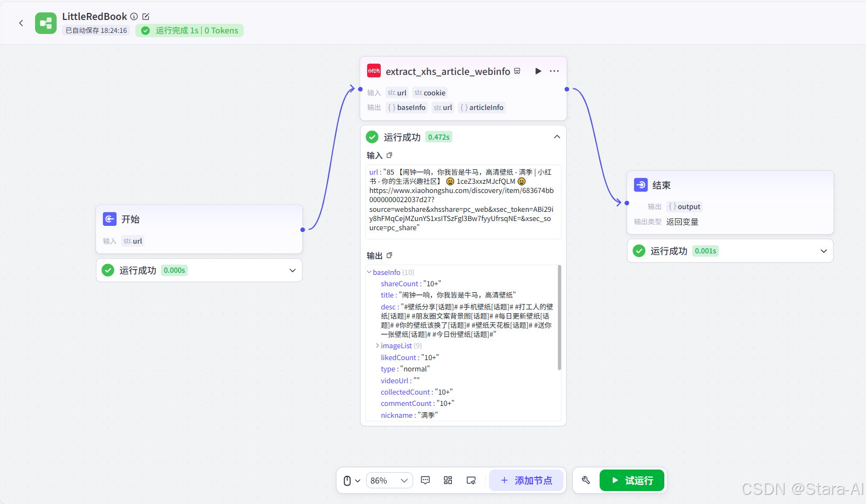Viewport: 866px width, 504px height.
Task: Click the title field in output
Action: 448,295
